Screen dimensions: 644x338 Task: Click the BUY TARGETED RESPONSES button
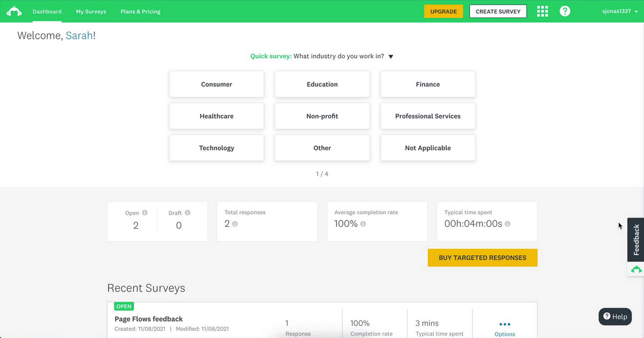pyautogui.click(x=482, y=258)
